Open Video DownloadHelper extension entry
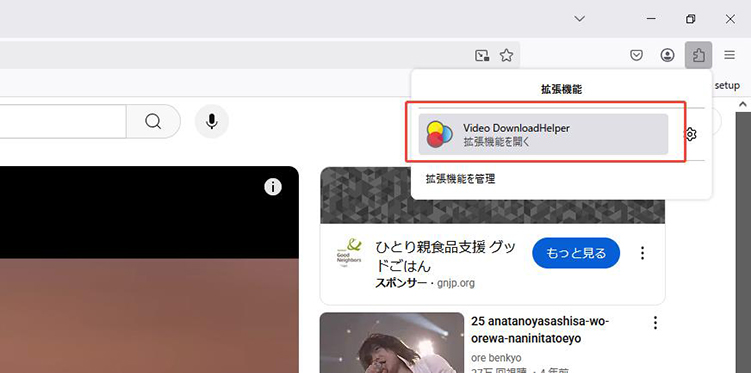This screenshot has height=373, width=751. point(543,134)
